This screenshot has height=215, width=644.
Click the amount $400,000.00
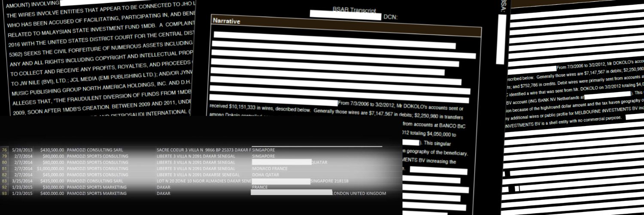tap(52, 193)
